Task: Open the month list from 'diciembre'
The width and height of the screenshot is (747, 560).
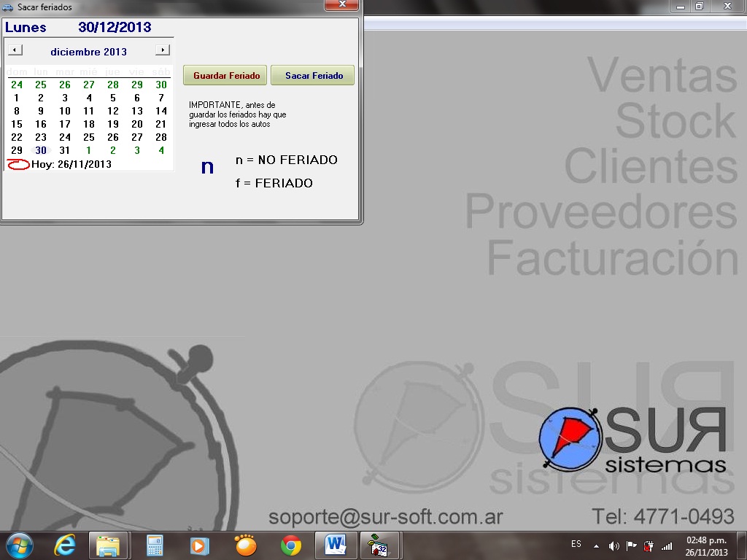Action: point(75,52)
